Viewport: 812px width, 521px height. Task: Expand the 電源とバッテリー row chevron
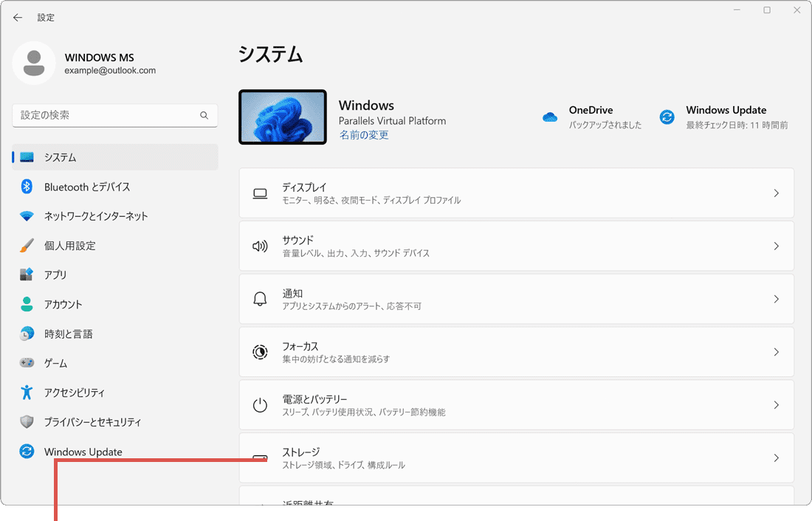pos(776,405)
